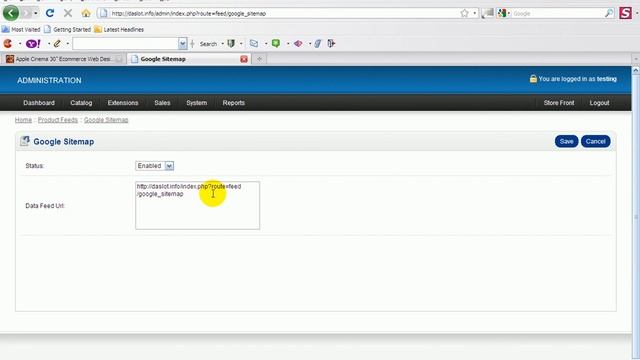Open the Most Visited bookmarks folder
This screenshot has width=640, height=360.
[x=21, y=29]
